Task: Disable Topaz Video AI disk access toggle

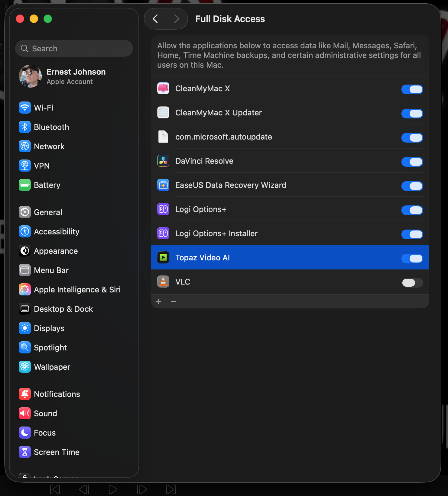Action: (x=412, y=258)
